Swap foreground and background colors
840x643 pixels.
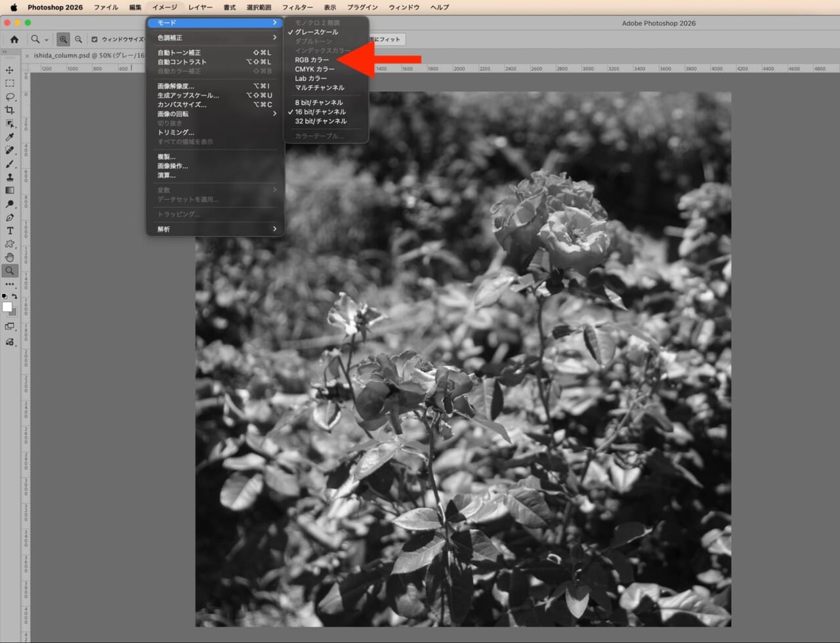pyautogui.click(x=14, y=297)
